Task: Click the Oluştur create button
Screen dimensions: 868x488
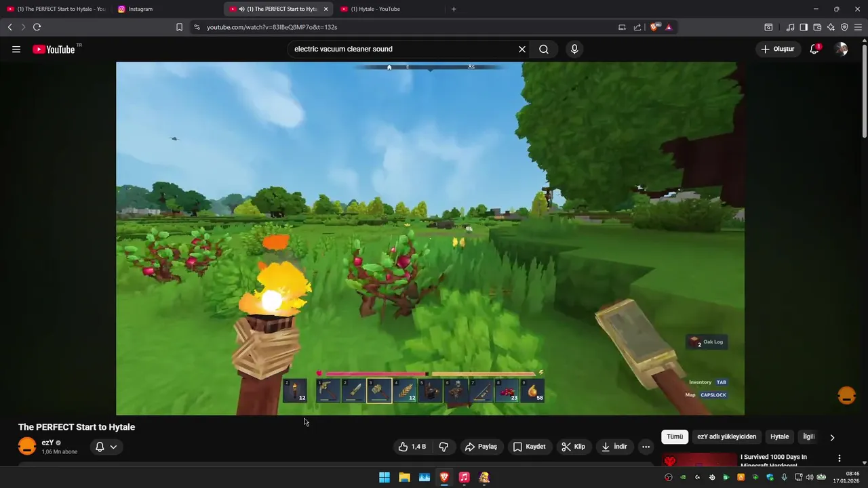Action: coord(777,49)
